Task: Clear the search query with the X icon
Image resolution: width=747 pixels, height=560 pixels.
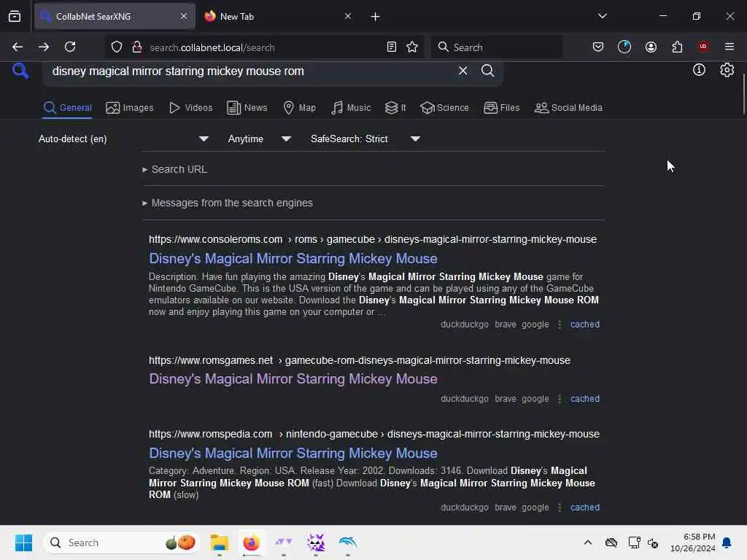Action: (462, 71)
